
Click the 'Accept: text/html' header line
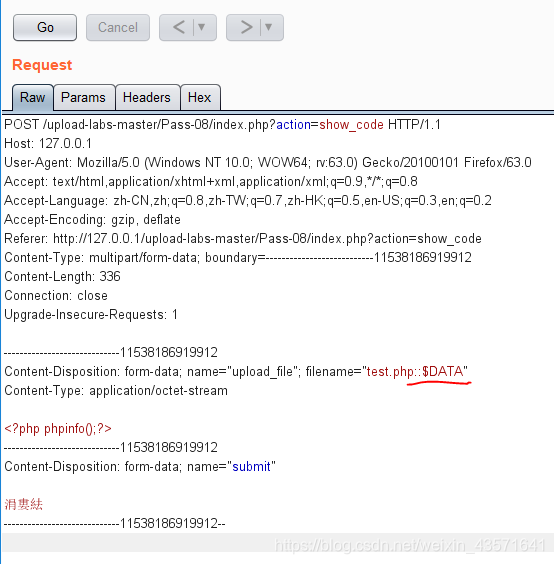(x=211, y=182)
